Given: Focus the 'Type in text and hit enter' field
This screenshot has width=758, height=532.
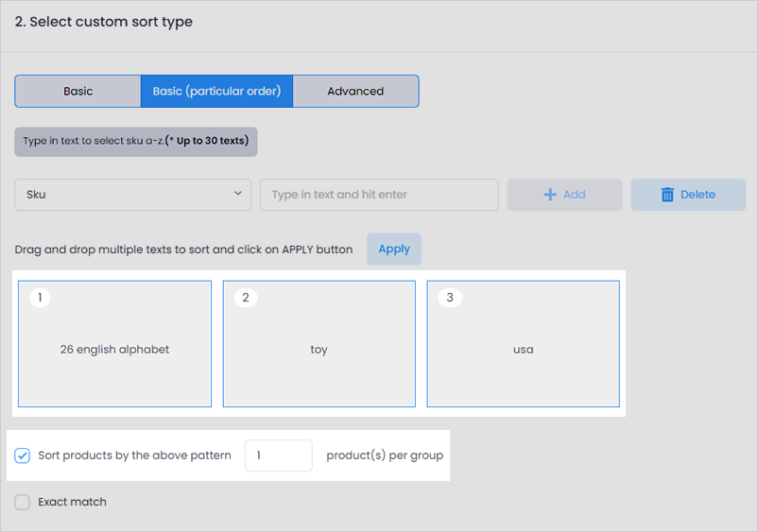Looking at the screenshot, I should [x=380, y=195].
